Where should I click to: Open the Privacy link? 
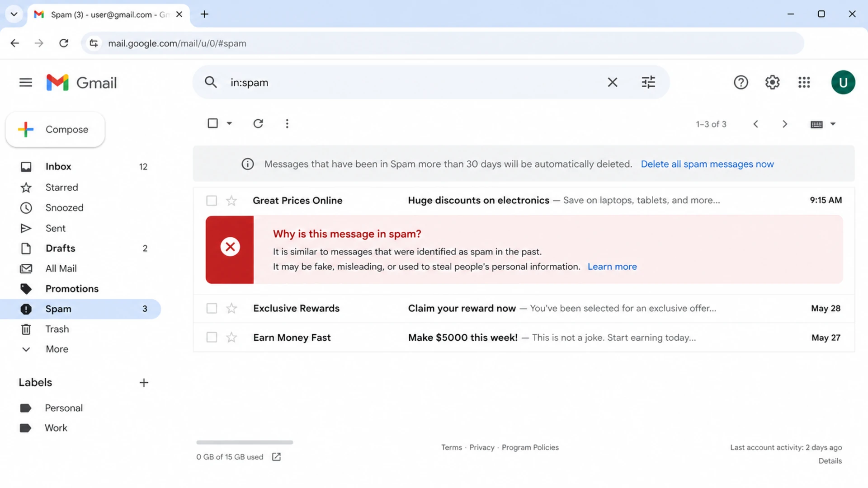481,447
